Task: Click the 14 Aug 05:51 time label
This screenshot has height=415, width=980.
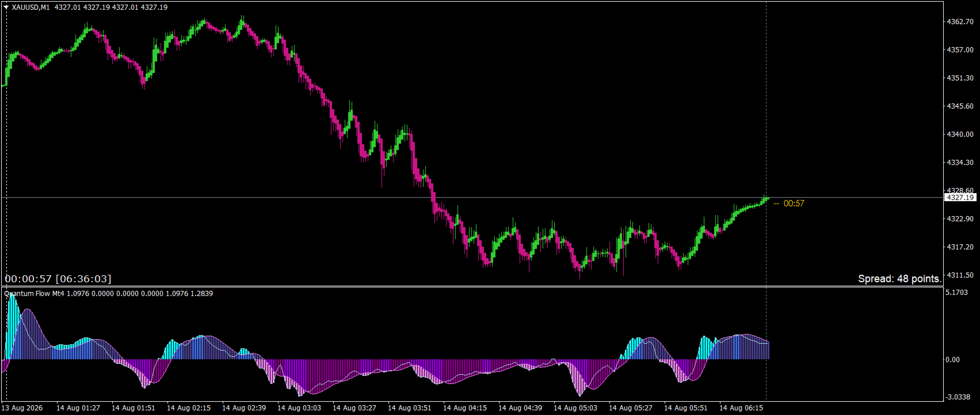Action: coord(686,408)
